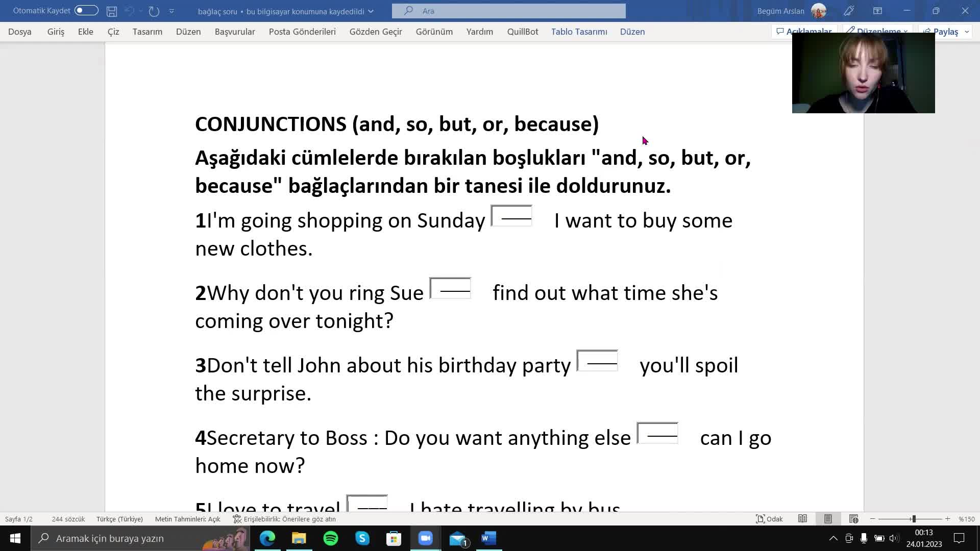
Task: Click the Sayfa 1/2 page indicator
Action: [x=19, y=519]
